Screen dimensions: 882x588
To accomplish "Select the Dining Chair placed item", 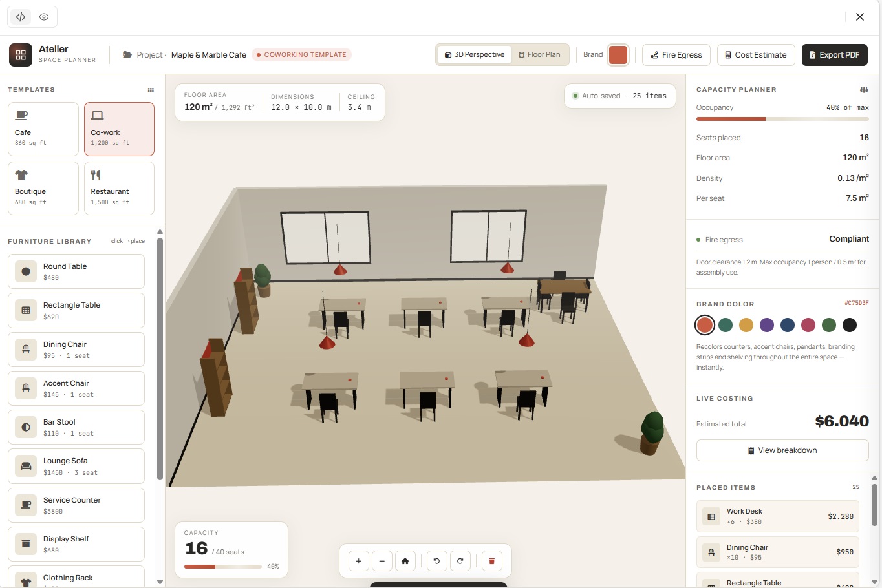I will 778,552.
